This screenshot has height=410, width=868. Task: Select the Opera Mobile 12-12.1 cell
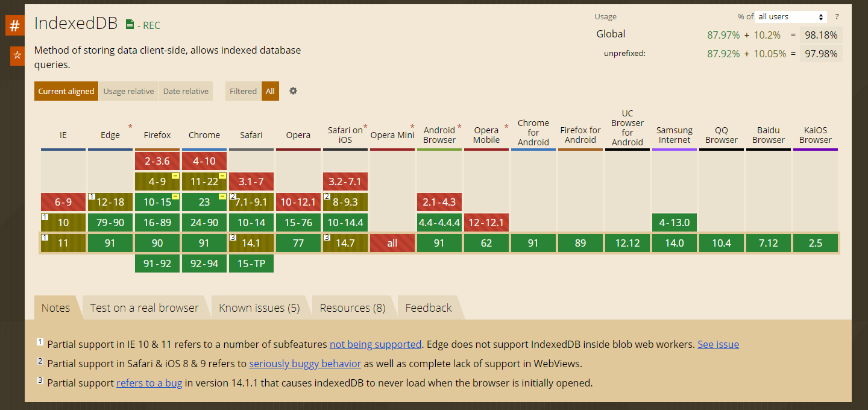(x=486, y=222)
